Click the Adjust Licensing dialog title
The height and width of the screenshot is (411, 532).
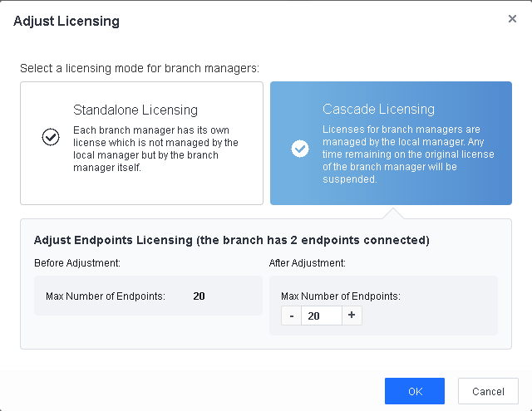[x=66, y=22]
